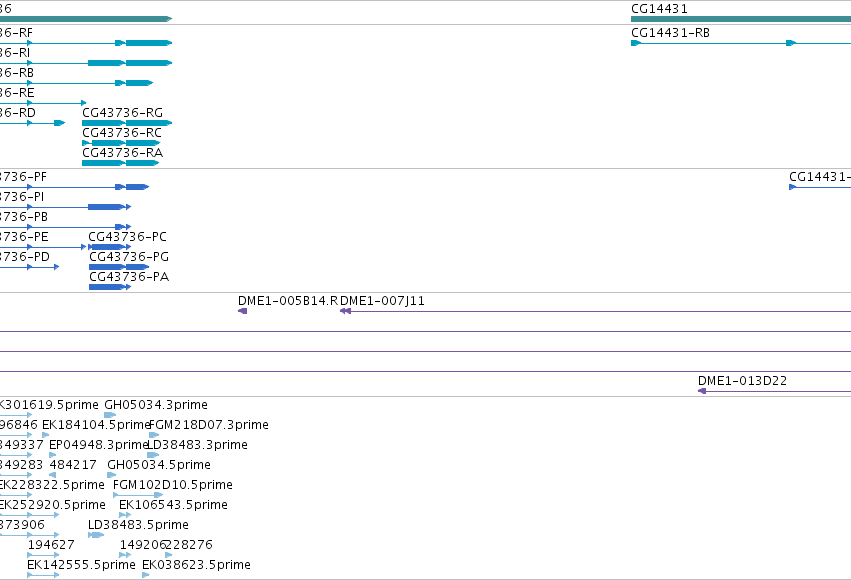Click the EK252920.5prime EST label
This screenshot has width=851, height=580.
click(x=53, y=505)
